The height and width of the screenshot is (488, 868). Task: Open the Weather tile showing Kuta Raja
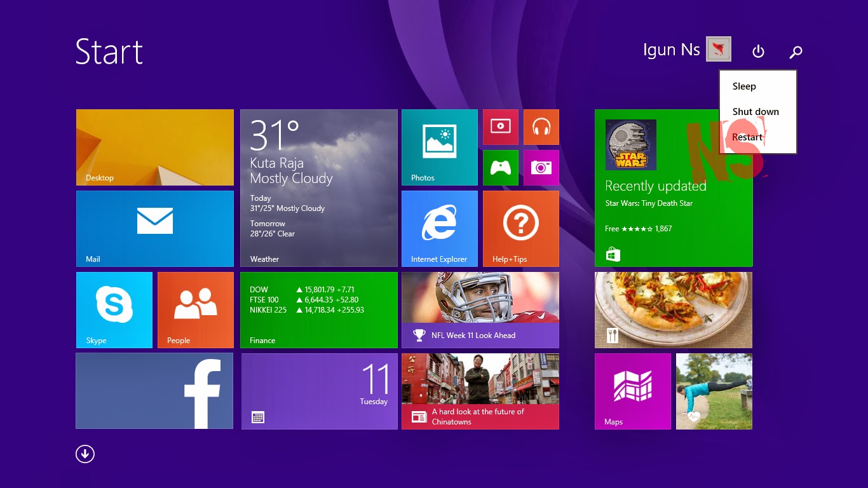(319, 188)
